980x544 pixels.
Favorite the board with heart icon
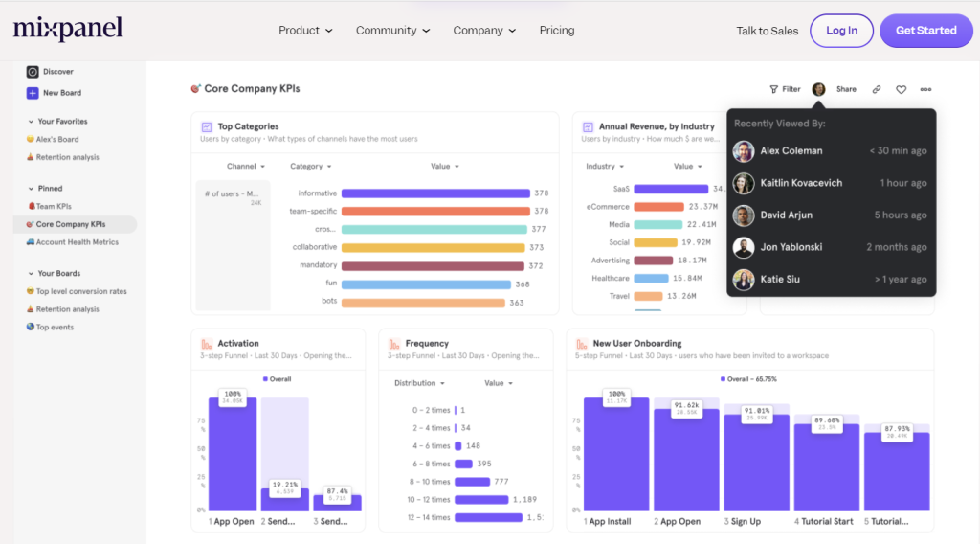pos(901,89)
